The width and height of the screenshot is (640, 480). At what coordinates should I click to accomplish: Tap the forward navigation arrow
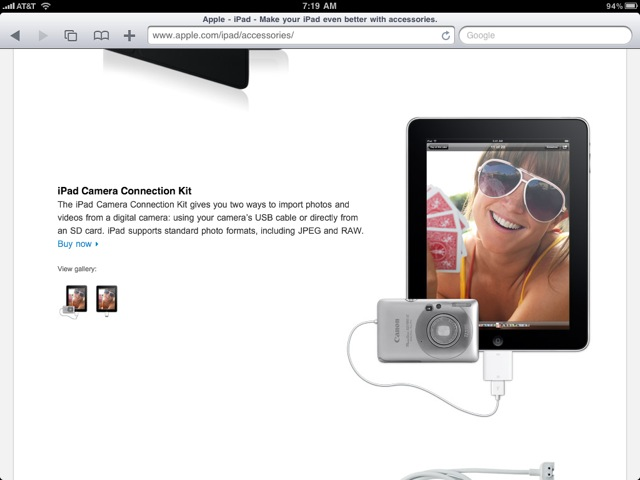(43, 36)
